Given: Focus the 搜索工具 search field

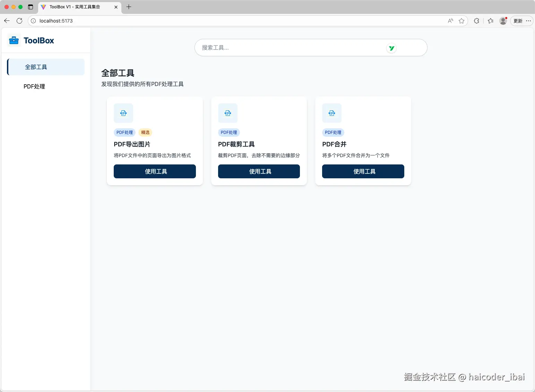Looking at the screenshot, I should click(311, 48).
